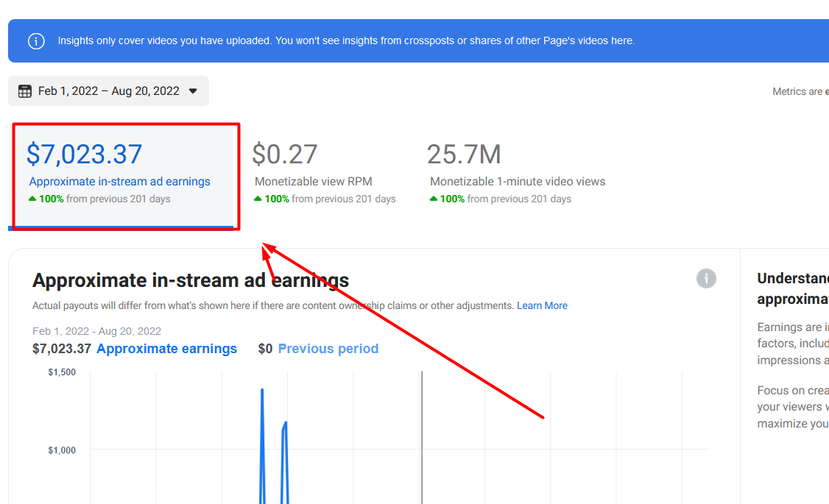This screenshot has width=829, height=504.
Task: Toggle the Approximate earnings legend series
Action: coord(166,349)
